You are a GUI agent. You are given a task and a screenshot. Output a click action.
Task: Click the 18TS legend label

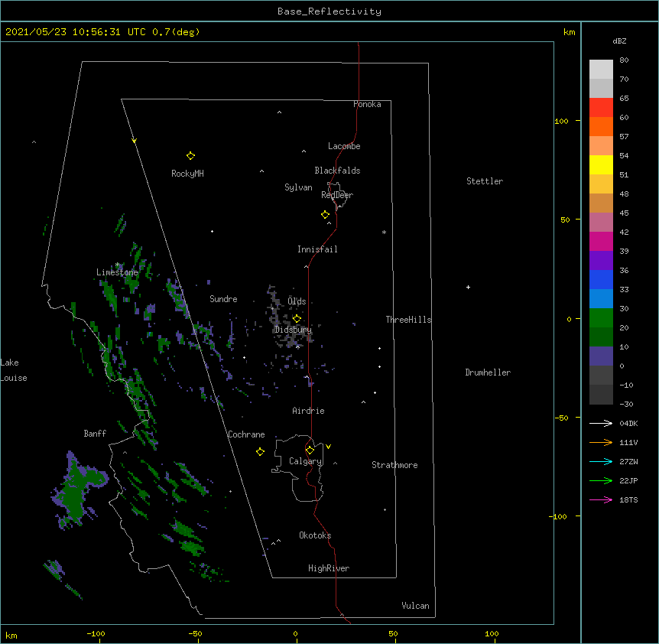[x=628, y=499]
